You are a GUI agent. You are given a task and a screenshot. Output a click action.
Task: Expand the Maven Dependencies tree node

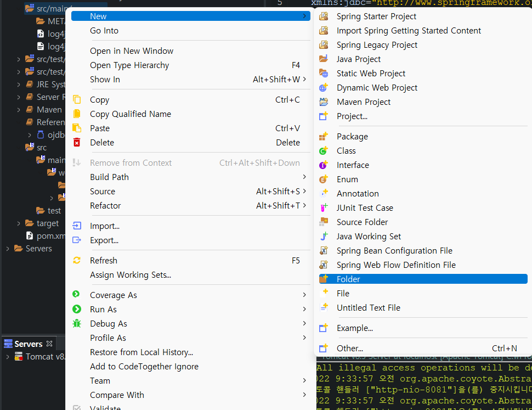click(x=19, y=110)
